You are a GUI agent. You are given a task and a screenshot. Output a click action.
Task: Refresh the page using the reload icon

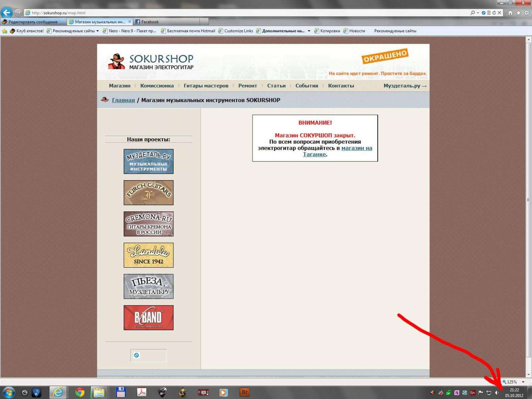pyautogui.click(x=494, y=13)
